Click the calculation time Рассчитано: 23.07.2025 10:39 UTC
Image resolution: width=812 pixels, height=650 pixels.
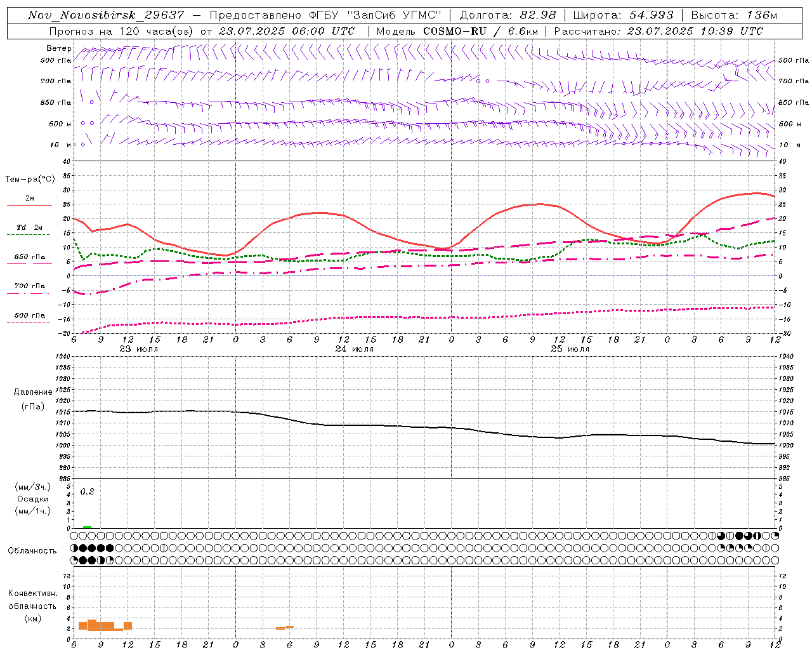(x=658, y=31)
